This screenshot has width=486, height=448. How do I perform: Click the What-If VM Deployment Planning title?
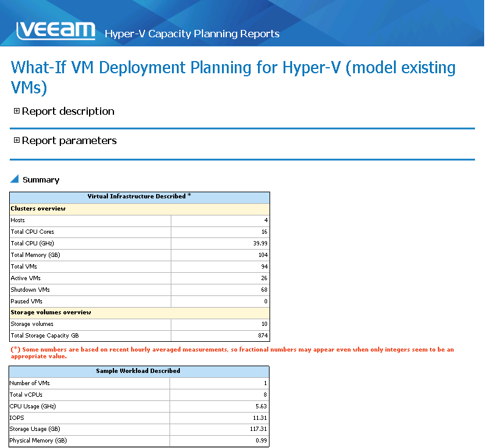pyautogui.click(x=233, y=78)
